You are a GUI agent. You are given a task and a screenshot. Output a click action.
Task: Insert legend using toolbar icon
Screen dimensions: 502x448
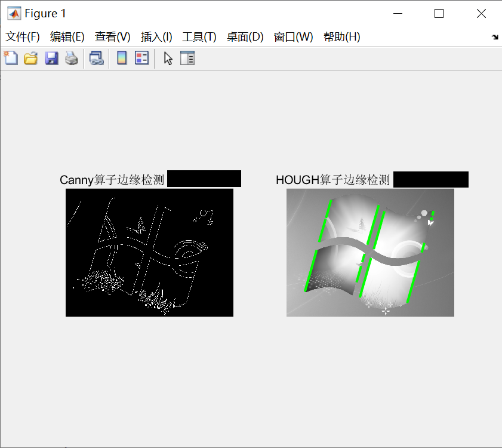click(x=142, y=59)
